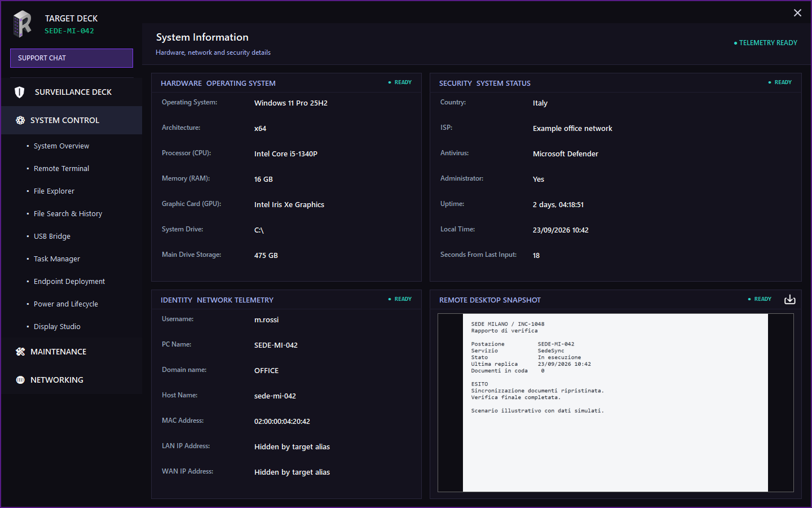This screenshot has height=508, width=812.
Task: Click the '475 GB' storage value
Action: tap(266, 255)
